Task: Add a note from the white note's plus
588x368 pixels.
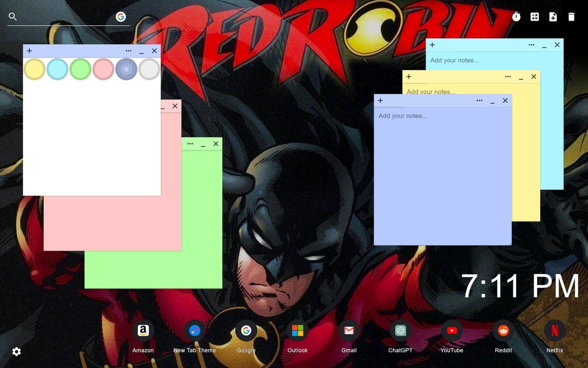Action: tap(29, 51)
